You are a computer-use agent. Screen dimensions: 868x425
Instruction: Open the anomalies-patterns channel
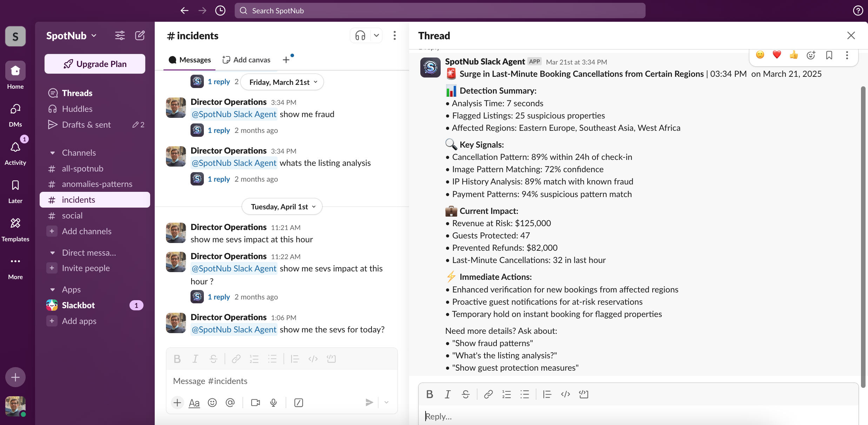[x=95, y=184]
